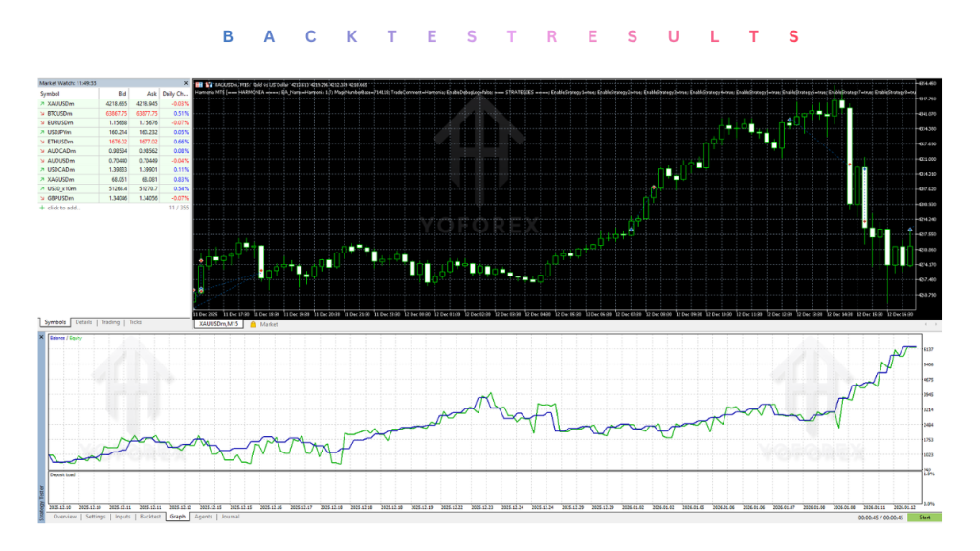Sort by the Bid column header

pyautogui.click(x=114, y=94)
